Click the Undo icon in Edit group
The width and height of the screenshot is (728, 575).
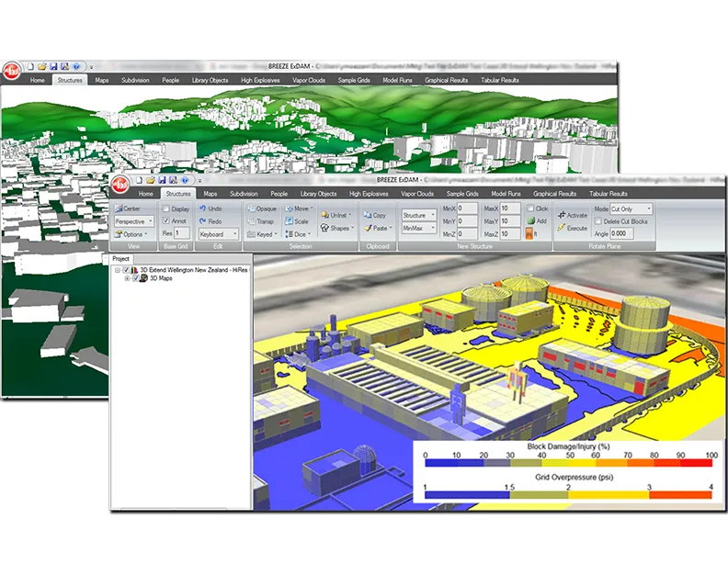(202, 209)
